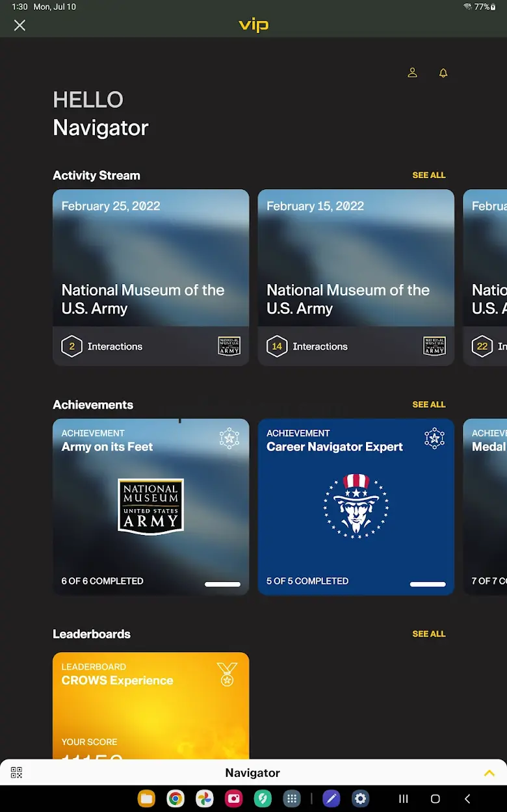Tap the Activity Stream heading

point(96,176)
